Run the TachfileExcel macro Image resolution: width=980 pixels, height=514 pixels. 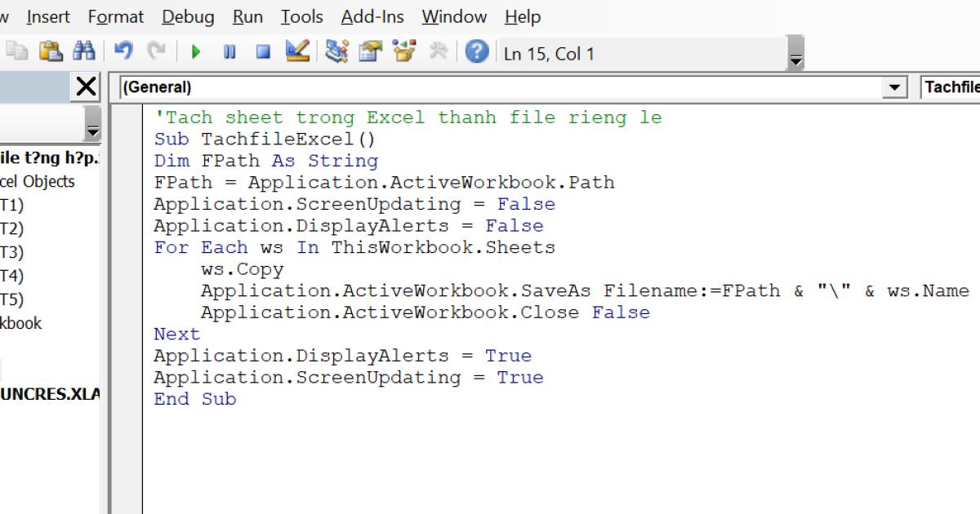pyautogui.click(x=196, y=51)
